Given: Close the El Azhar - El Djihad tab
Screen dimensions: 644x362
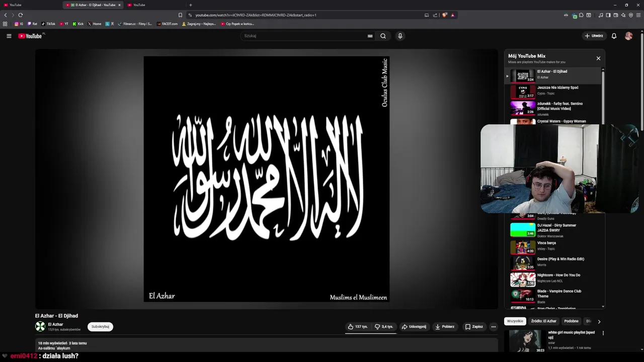Looking at the screenshot, I should pos(119,5).
